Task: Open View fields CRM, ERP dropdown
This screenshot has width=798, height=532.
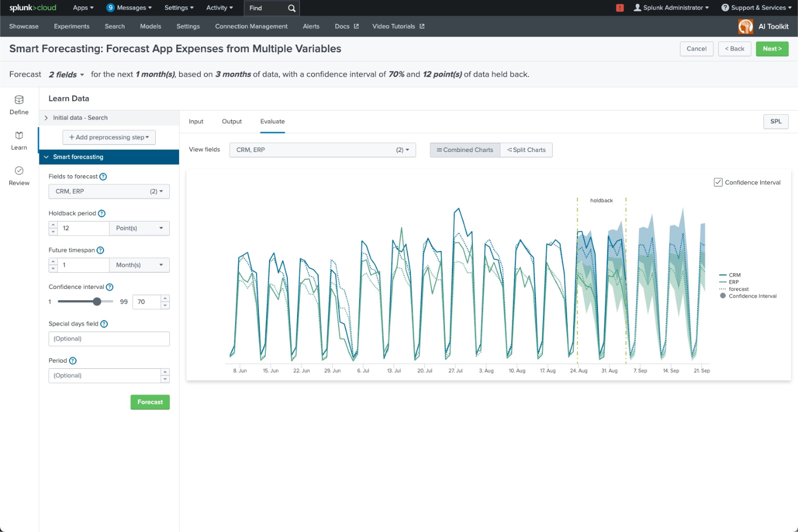Action: 322,150
